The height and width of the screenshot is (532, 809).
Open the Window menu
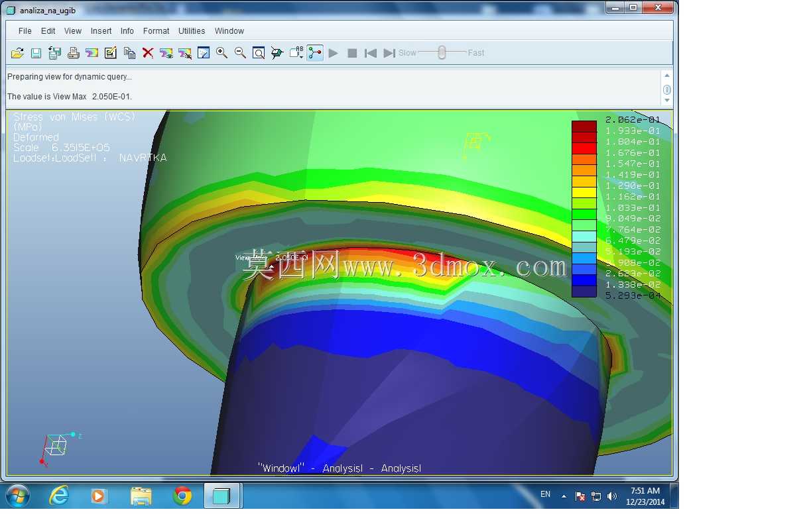[x=229, y=31]
